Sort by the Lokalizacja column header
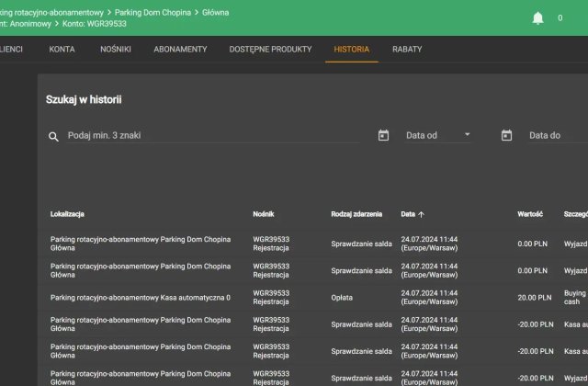 click(67, 214)
